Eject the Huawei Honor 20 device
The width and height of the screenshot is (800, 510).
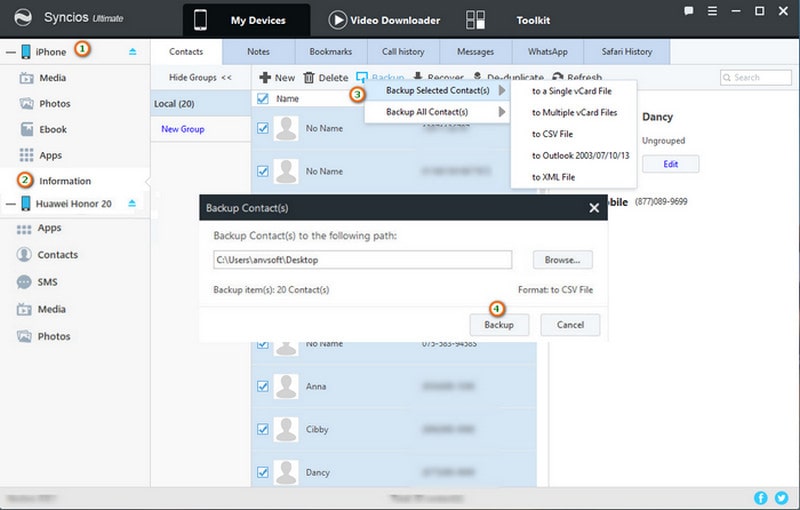[132, 203]
